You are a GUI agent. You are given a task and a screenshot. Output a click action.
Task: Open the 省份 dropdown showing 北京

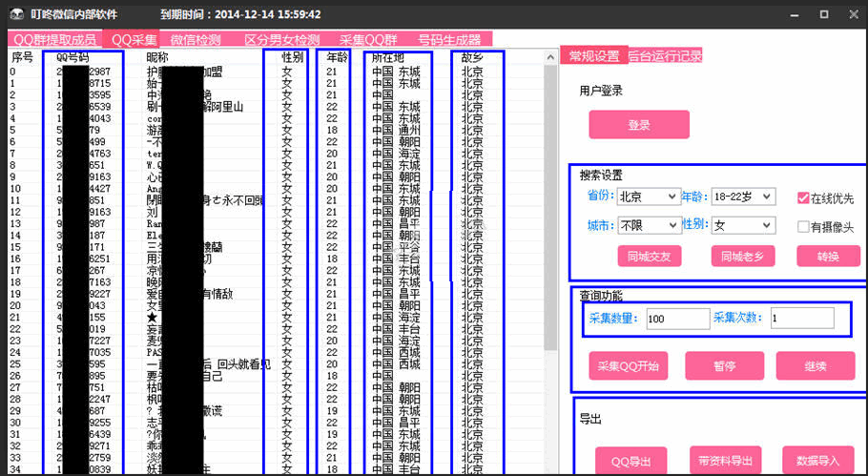coord(648,197)
